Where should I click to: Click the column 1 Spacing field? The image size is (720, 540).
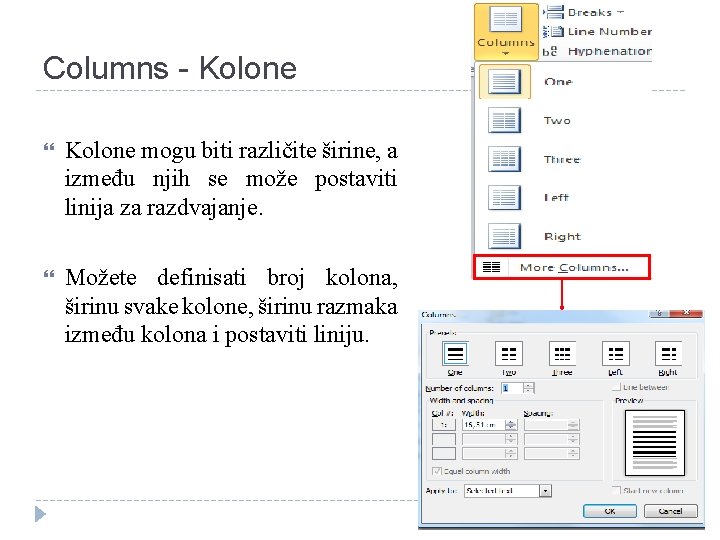click(546, 425)
